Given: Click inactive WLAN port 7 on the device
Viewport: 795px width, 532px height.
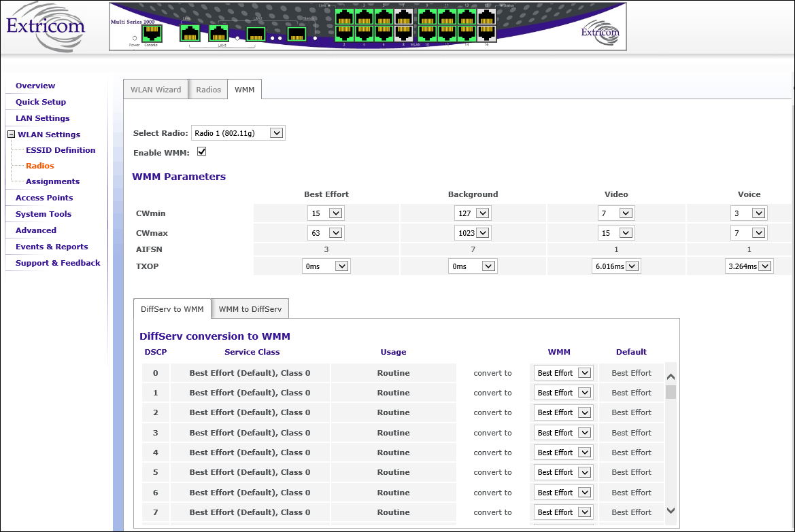Looking at the screenshot, I should [403, 17].
